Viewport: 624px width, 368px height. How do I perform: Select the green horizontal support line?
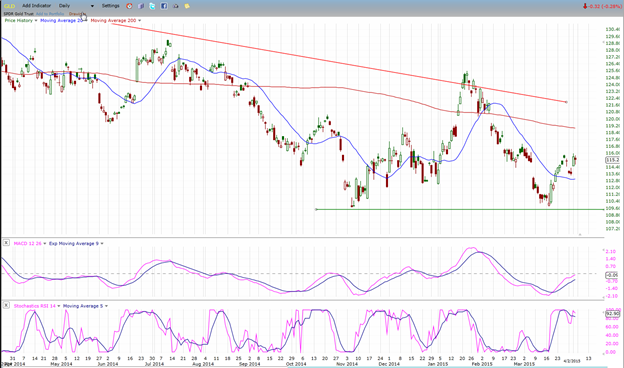pos(460,209)
